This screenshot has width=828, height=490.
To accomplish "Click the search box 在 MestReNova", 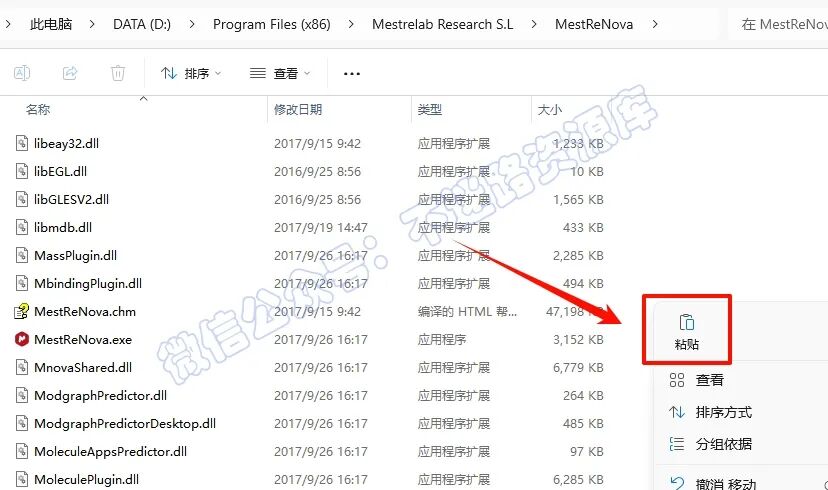I will 778,24.
